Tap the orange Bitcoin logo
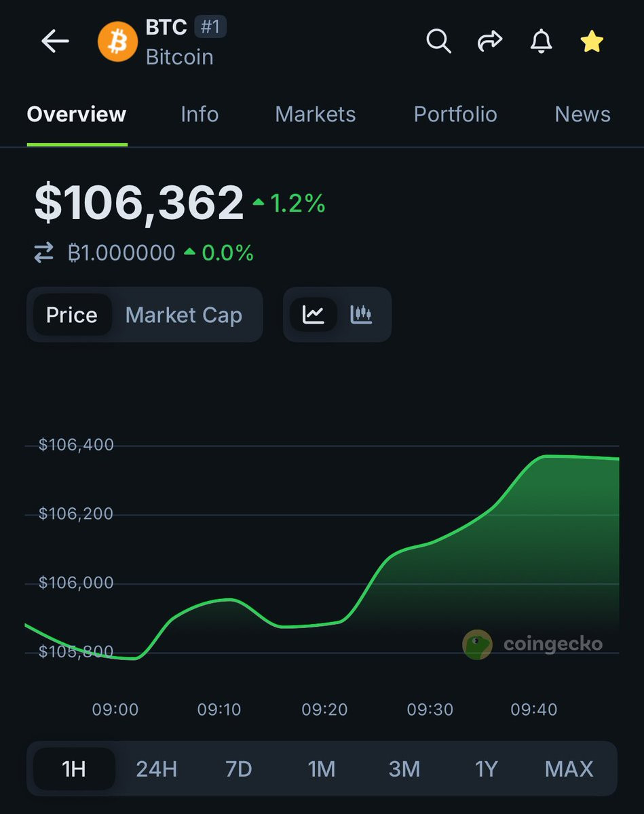The image size is (644, 814). [x=117, y=41]
